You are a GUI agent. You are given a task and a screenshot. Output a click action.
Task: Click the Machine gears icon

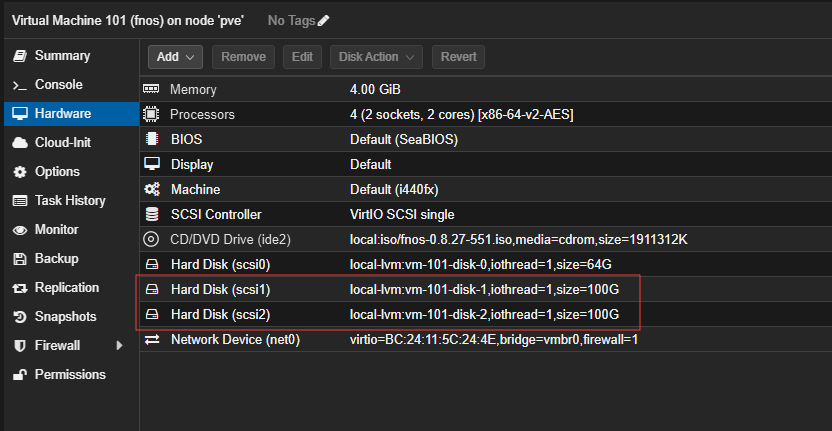152,189
